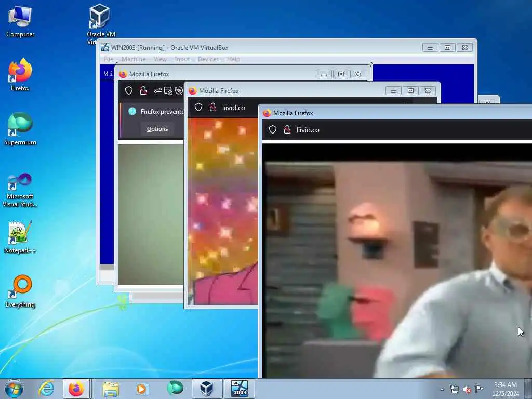The height and width of the screenshot is (399, 532).
Task: Click the Firefox taskbar button
Action: pos(76,389)
